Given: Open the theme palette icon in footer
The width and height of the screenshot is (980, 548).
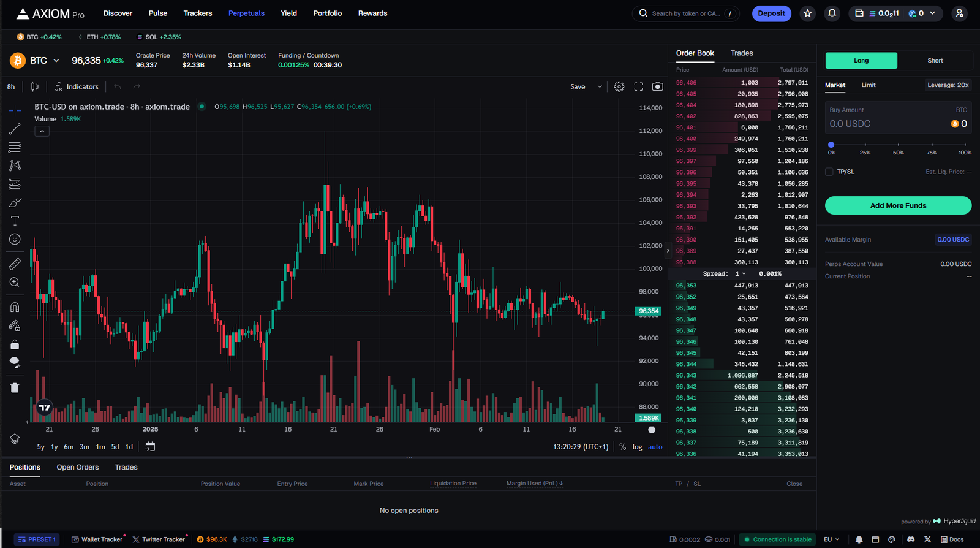Looking at the screenshot, I should click(892, 539).
